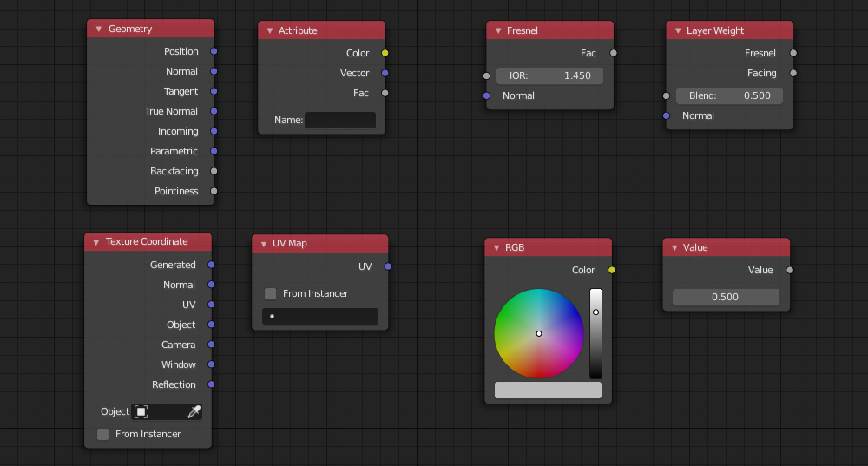Image resolution: width=868 pixels, height=466 pixels.
Task: Collapse the Layer Weight node
Action: (678, 30)
